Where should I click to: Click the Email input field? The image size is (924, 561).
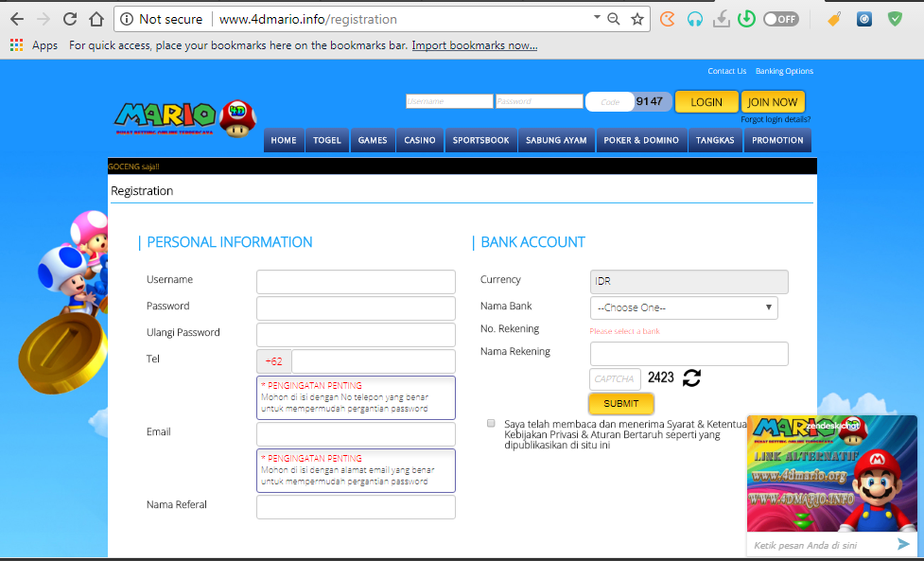356,434
